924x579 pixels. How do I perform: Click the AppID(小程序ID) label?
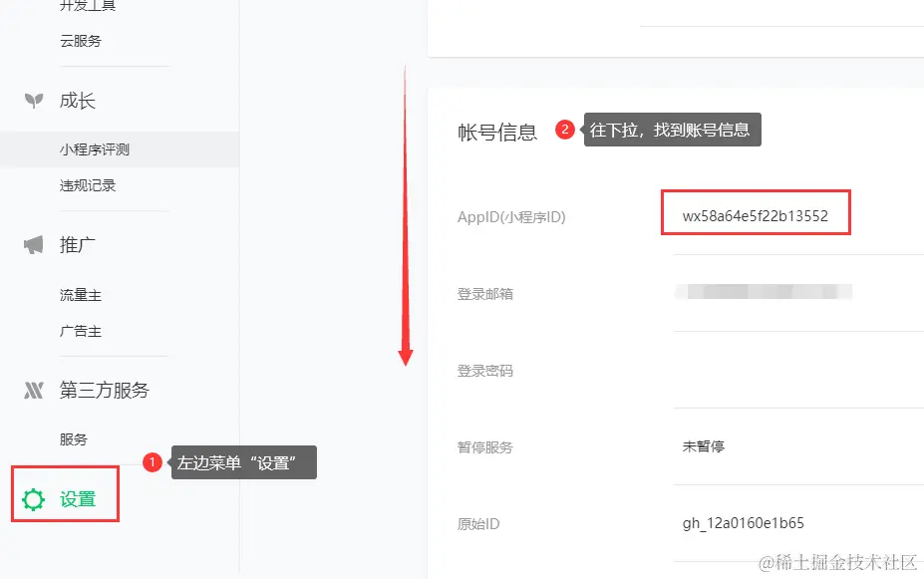511,217
